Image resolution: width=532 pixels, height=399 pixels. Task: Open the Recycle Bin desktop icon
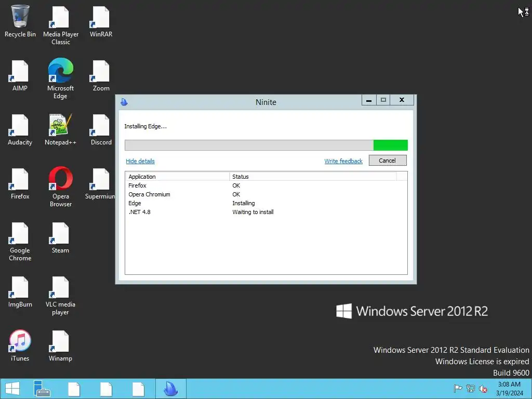tap(20, 21)
